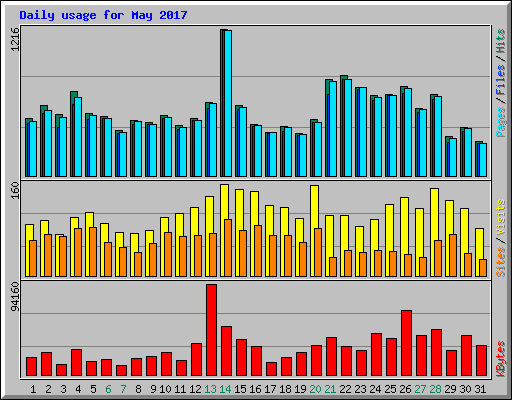Click green weekend day label 27
Viewport: 512px width, 400px height.
(x=420, y=389)
